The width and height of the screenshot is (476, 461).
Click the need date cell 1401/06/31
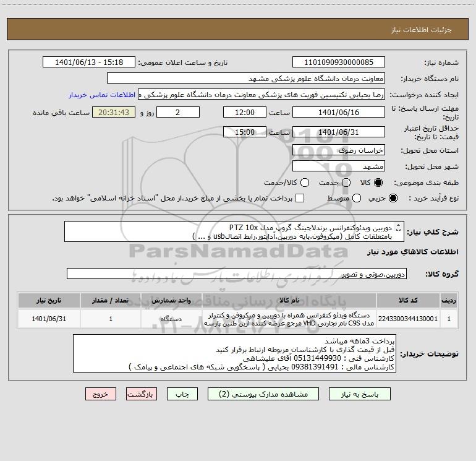pyautogui.click(x=49, y=319)
